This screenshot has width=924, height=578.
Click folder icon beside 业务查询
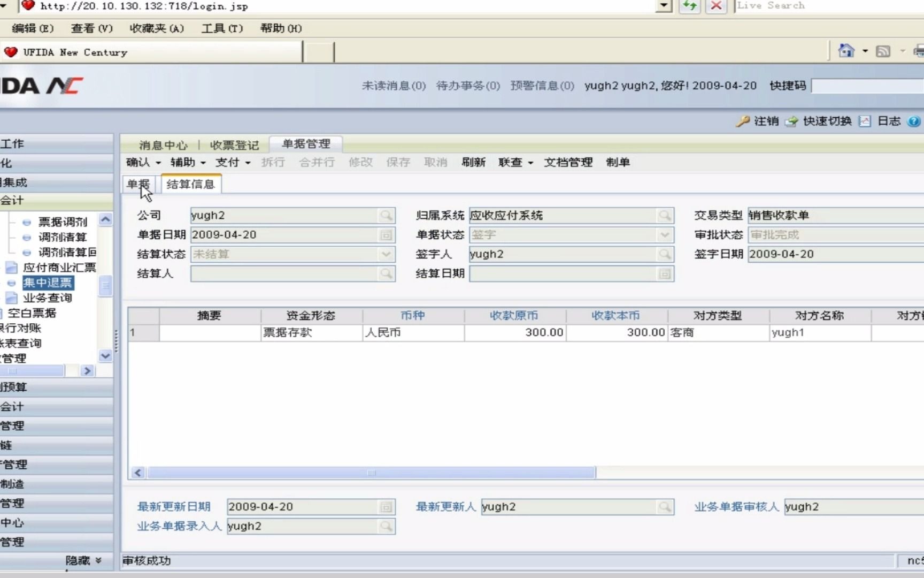tap(12, 298)
